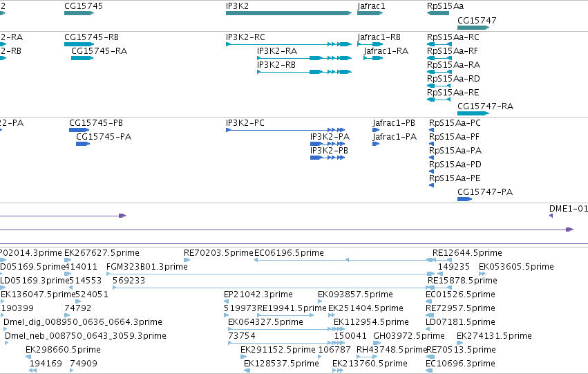The width and height of the screenshot is (588, 374).
Task: Select protein RpS15Aa-PE
Action: 455,178
